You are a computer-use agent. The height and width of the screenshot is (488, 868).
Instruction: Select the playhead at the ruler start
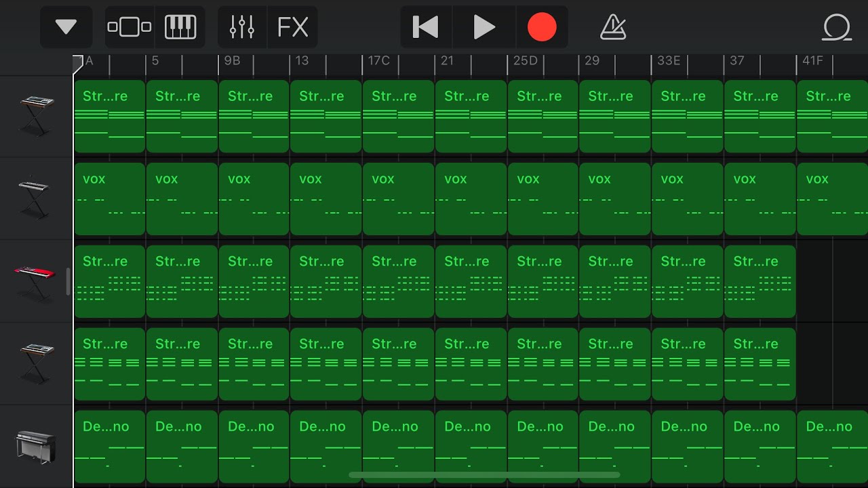(x=77, y=64)
